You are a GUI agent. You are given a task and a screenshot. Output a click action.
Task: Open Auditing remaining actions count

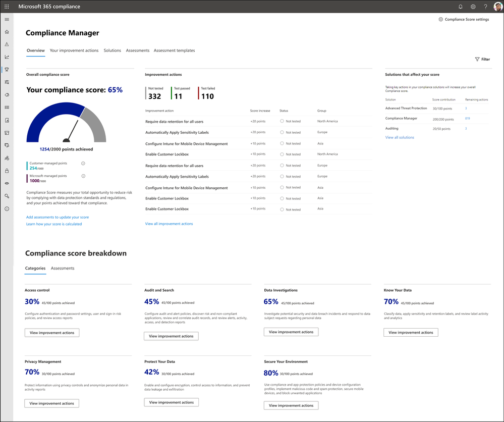click(x=466, y=129)
